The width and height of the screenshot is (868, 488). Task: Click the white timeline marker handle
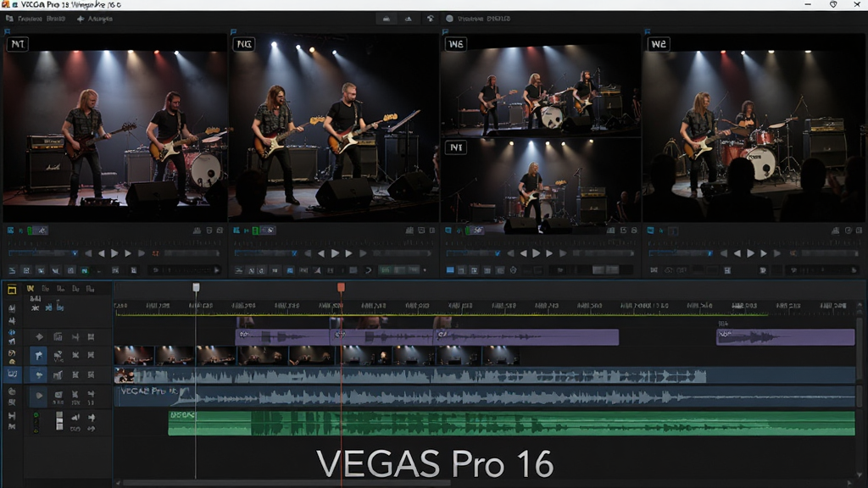(196, 287)
